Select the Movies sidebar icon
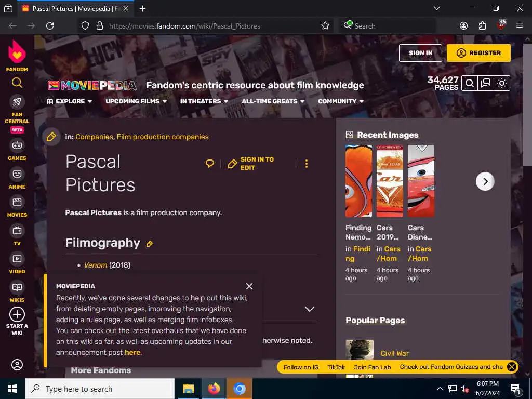 (x=17, y=202)
